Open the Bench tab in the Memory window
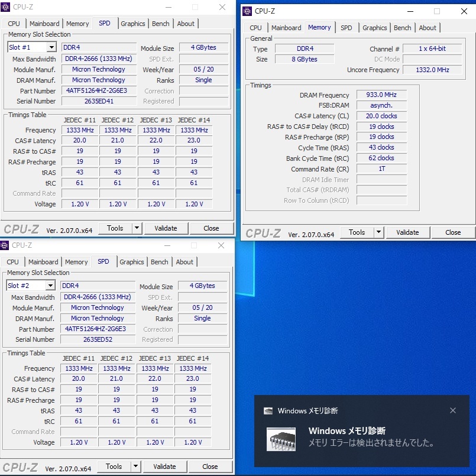The width and height of the screenshot is (476, 476). click(x=402, y=28)
